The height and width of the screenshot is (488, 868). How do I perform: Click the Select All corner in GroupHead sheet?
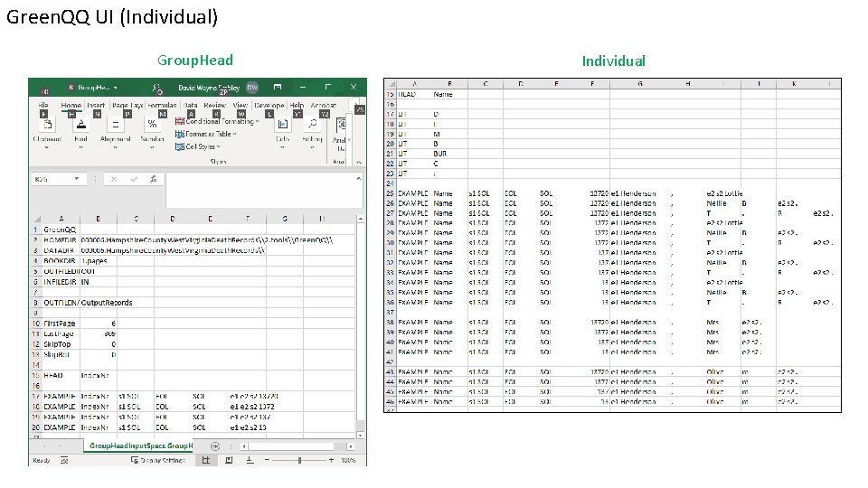pyautogui.click(x=36, y=219)
